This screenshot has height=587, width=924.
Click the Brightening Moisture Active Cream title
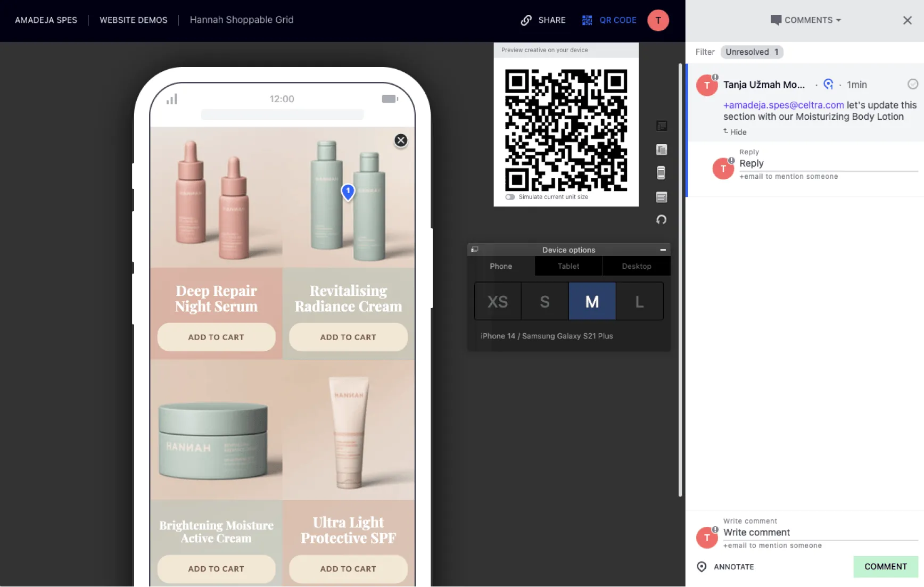[x=216, y=532]
